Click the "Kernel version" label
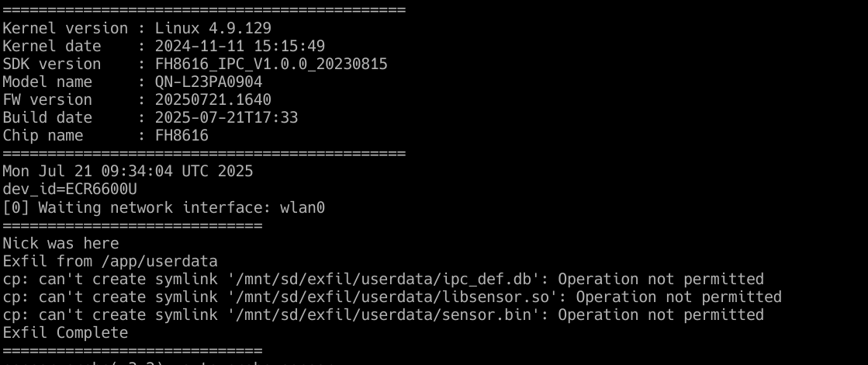 pyautogui.click(x=65, y=28)
